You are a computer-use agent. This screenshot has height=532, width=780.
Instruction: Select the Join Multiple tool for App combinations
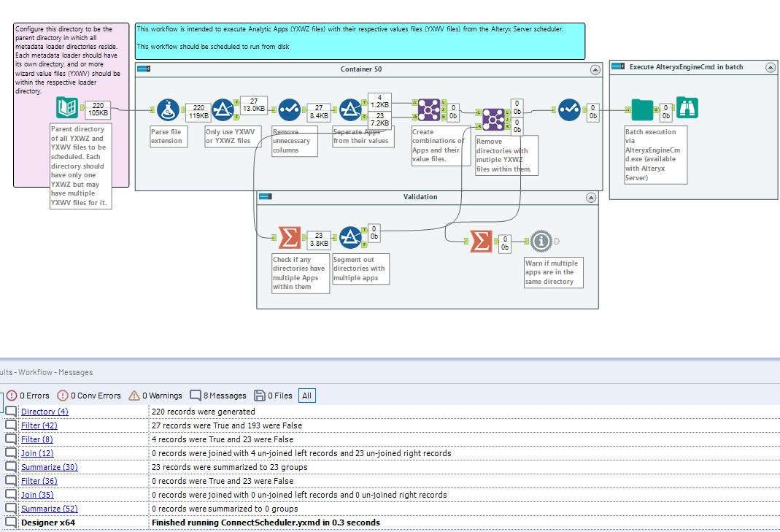pyautogui.click(x=428, y=109)
